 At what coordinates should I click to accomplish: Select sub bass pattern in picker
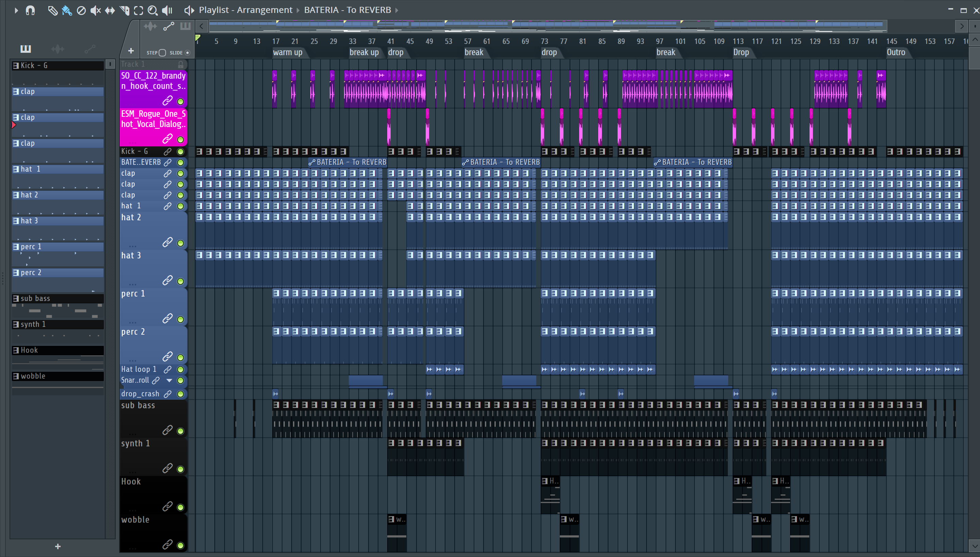click(x=58, y=298)
